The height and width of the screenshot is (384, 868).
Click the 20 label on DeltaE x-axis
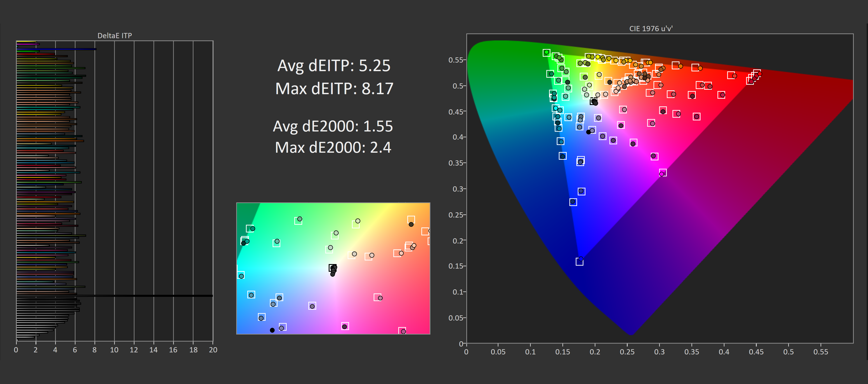click(213, 350)
